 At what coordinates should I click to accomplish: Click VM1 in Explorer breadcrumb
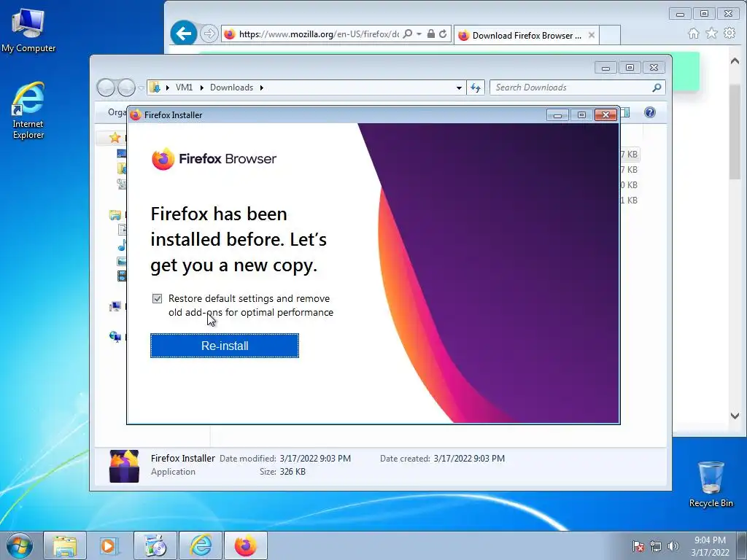[184, 87]
